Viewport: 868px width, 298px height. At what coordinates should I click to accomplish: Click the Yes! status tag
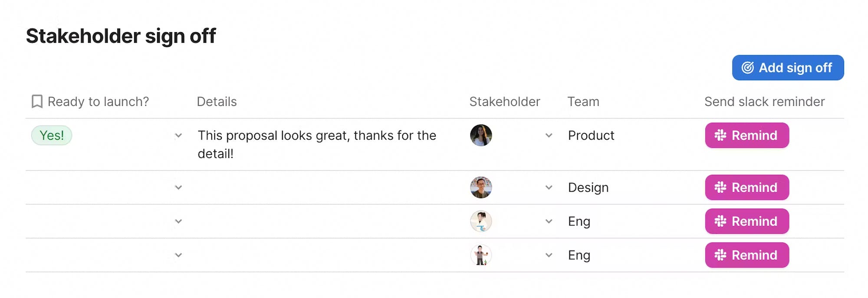52,135
